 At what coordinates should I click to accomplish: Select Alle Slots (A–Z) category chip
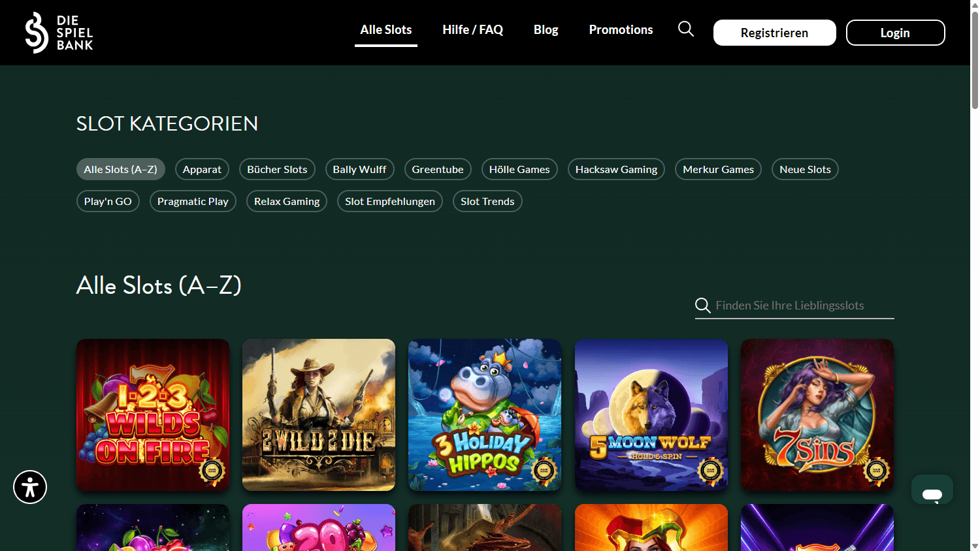pos(121,169)
